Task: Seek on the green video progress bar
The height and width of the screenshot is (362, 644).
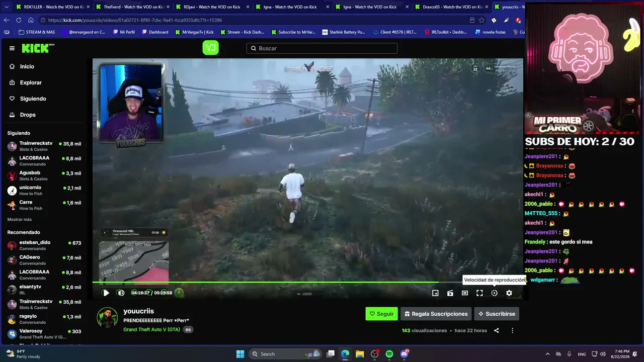Action: 307,283
